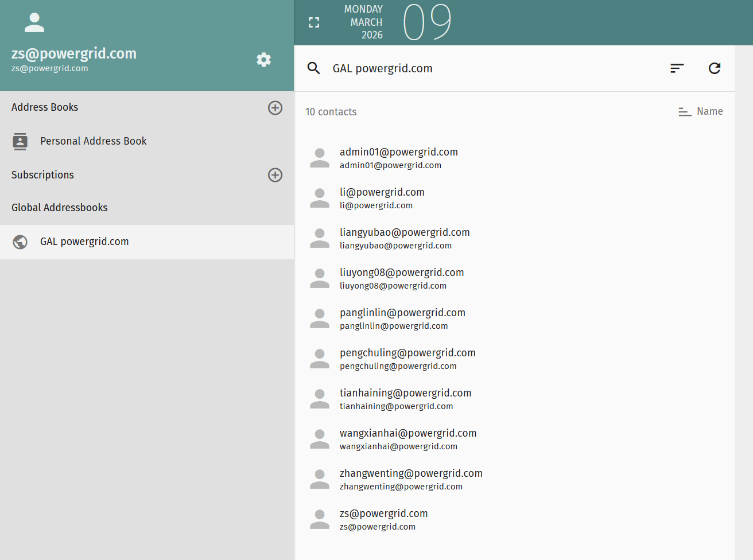This screenshot has height=560, width=753.
Task: Add a new subscription
Action: coord(275,175)
